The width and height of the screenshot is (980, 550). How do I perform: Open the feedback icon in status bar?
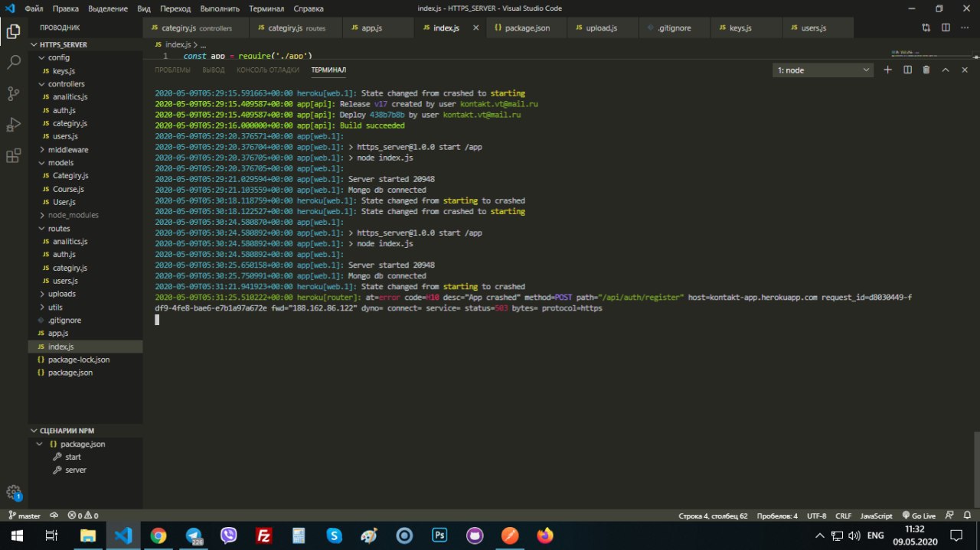tap(949, 516)
